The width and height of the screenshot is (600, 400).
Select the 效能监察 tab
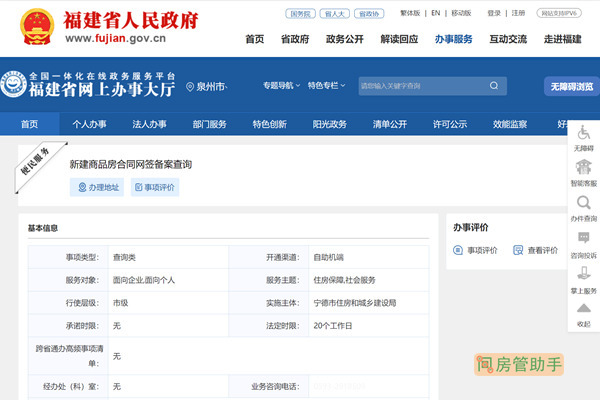(x=510, y=124)
